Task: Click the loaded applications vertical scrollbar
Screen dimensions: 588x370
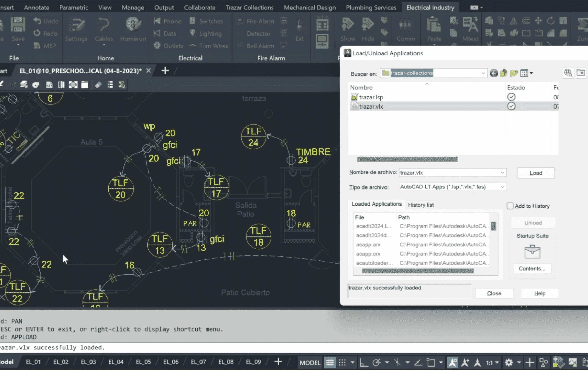Action: coord(493,226)
